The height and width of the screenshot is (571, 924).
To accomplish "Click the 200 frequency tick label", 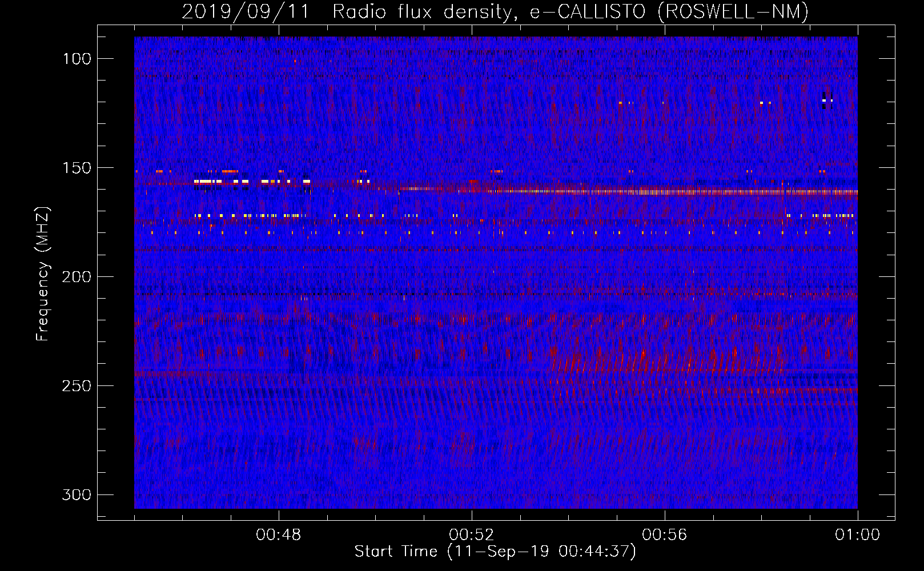I will (x=77, y=277).
